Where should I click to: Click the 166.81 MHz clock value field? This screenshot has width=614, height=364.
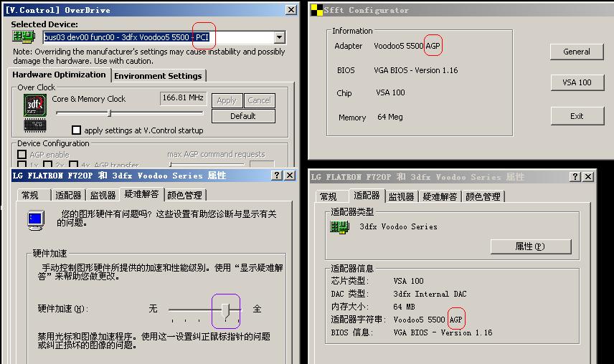(182, 98)
